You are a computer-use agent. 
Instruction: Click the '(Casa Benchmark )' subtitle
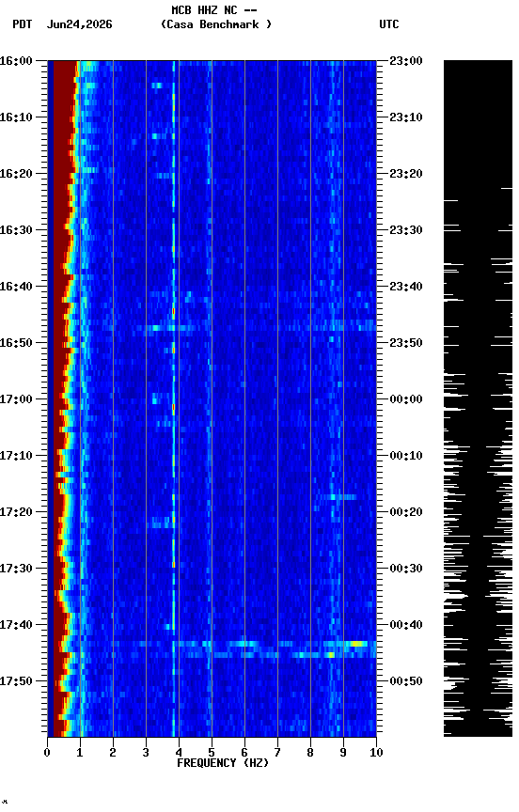tap(215, 24)
